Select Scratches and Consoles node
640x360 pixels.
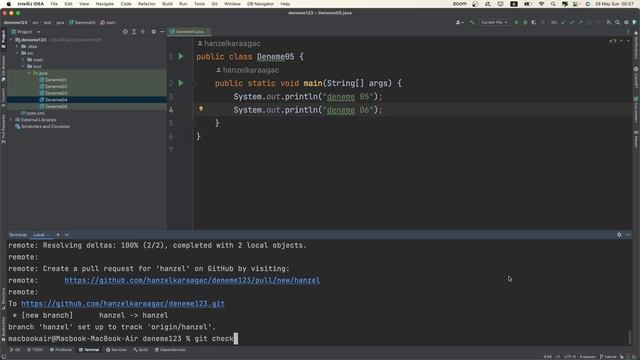pyautogui.click(x=42, y=127)
